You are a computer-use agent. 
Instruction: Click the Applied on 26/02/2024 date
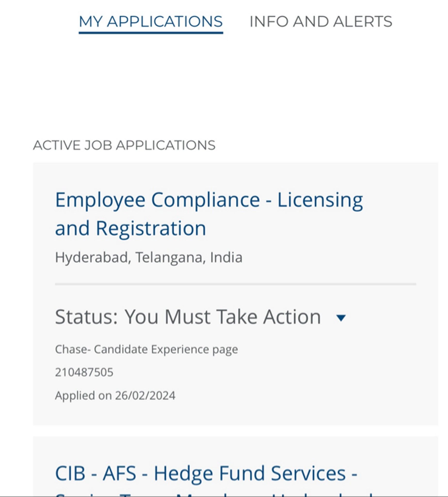coord(115,396)
